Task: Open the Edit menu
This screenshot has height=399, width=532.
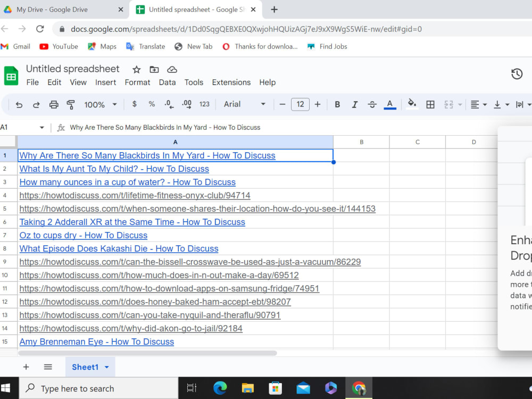Action: (x=54, y=82)
